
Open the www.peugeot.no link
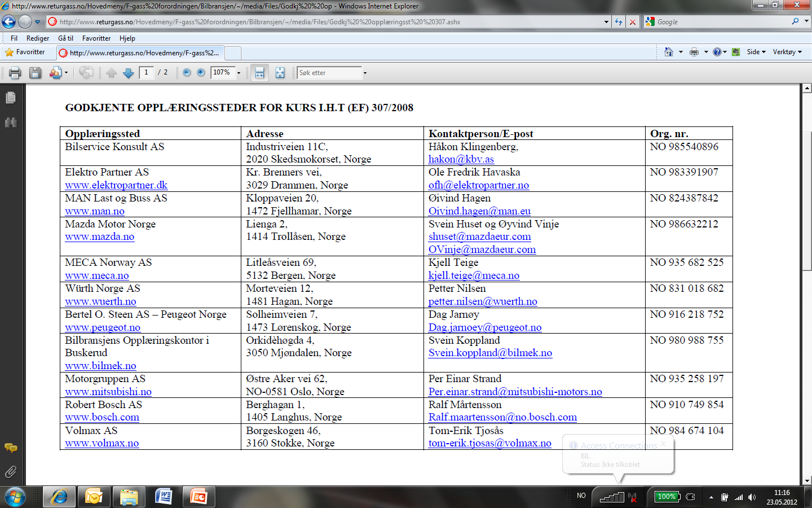(103, 327)
